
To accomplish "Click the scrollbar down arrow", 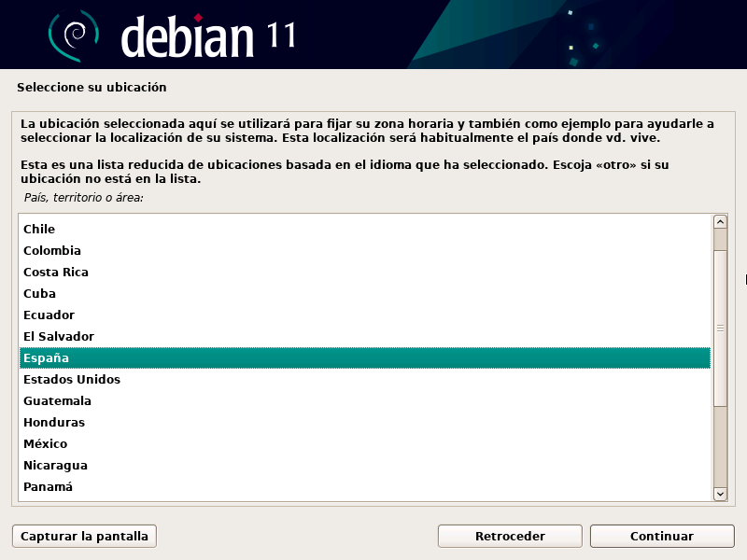I will pos(720,494).
